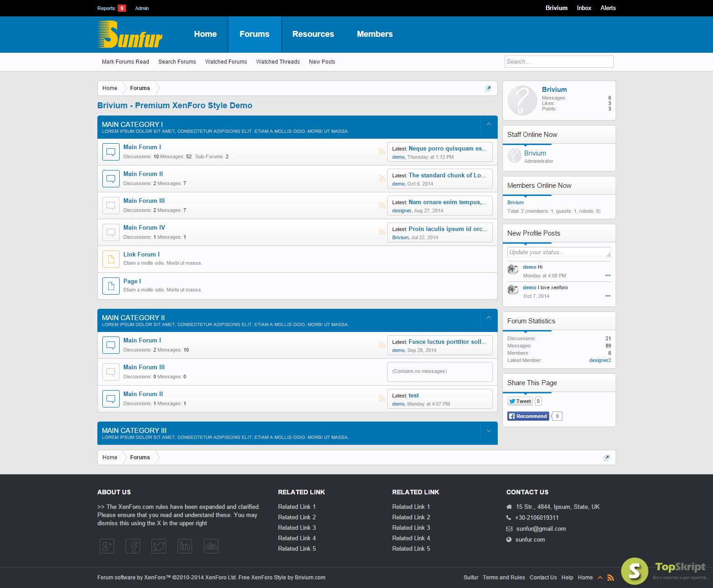713x588 pixels.
Task: Open Main Forum III in Category I
Action: pyautogui.click(x=144, y=201)
